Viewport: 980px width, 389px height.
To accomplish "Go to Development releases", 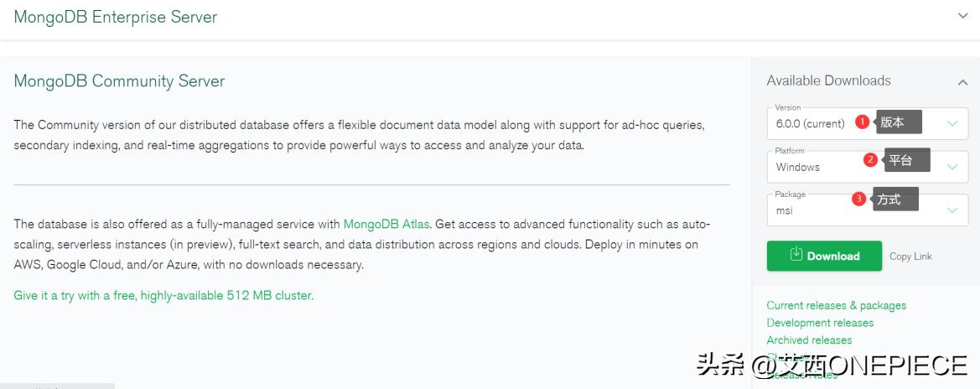I will 820,323.
